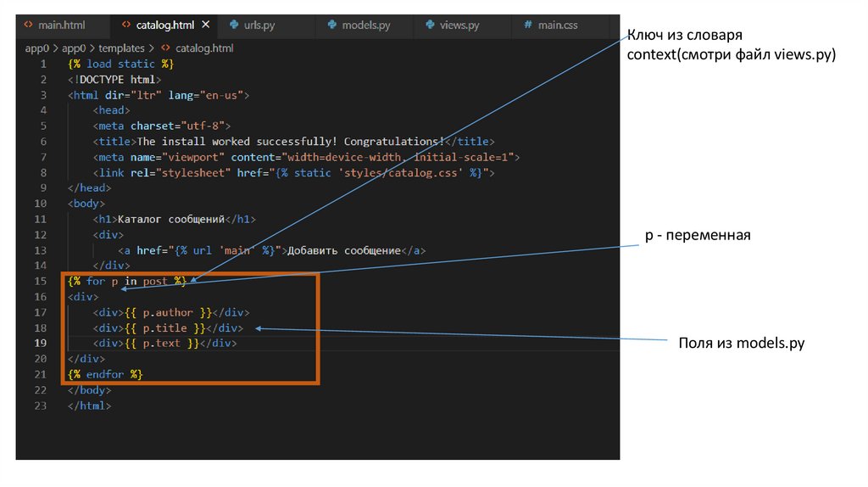
Task: Click the second app0 breadcrumb segment
Action: pyautogui.click(x=74, y=48)
